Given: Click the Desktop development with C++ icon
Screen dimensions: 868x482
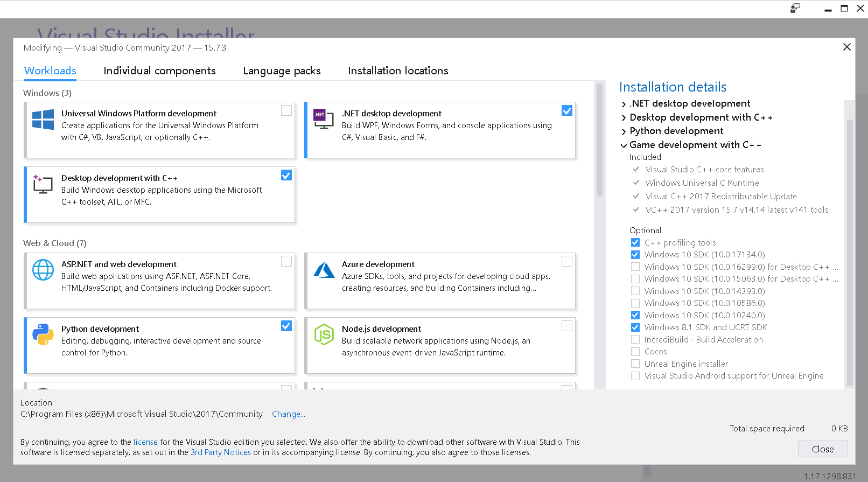Looking at the screenshot, I should [43, 184].
